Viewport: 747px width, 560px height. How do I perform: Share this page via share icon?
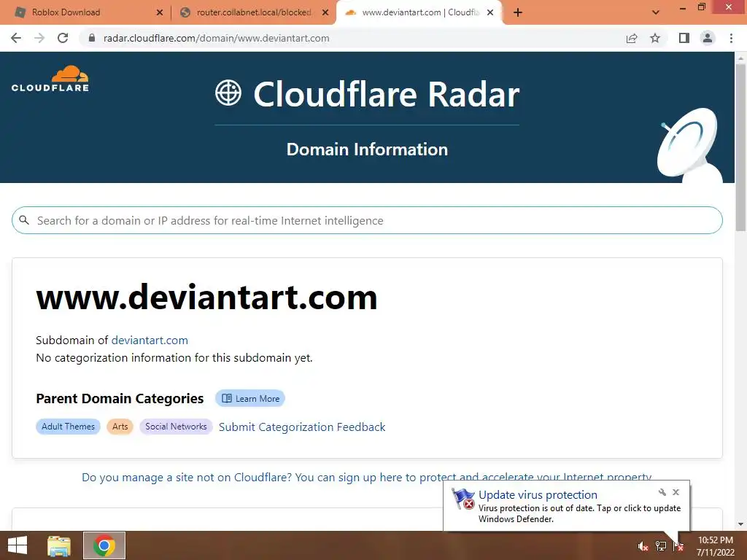[632, 38]
